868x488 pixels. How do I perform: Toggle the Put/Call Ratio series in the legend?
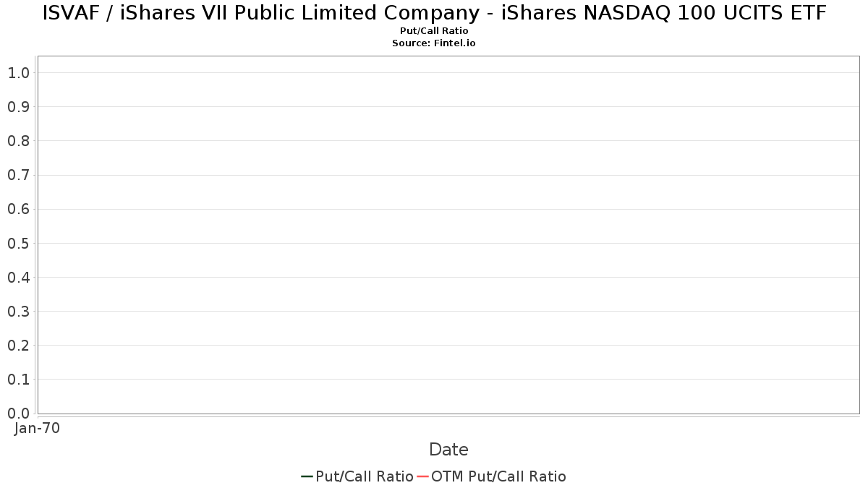click(364, 476)
